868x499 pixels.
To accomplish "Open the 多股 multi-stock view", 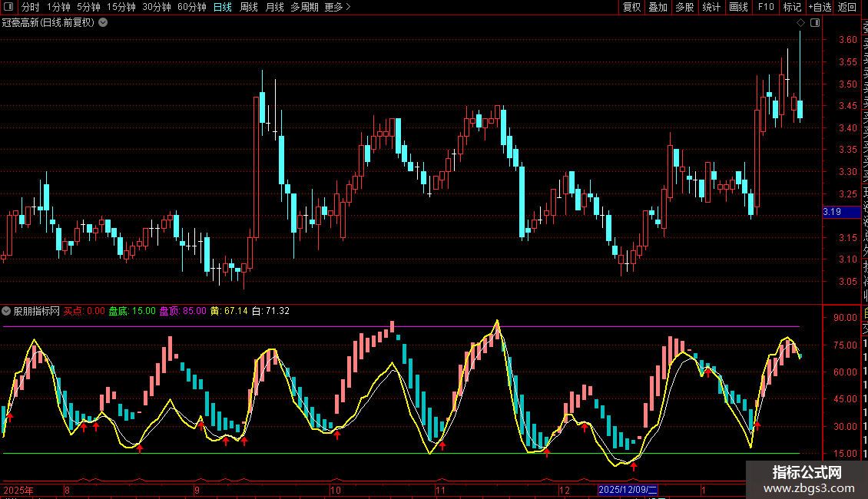I will tap(684, 7).
